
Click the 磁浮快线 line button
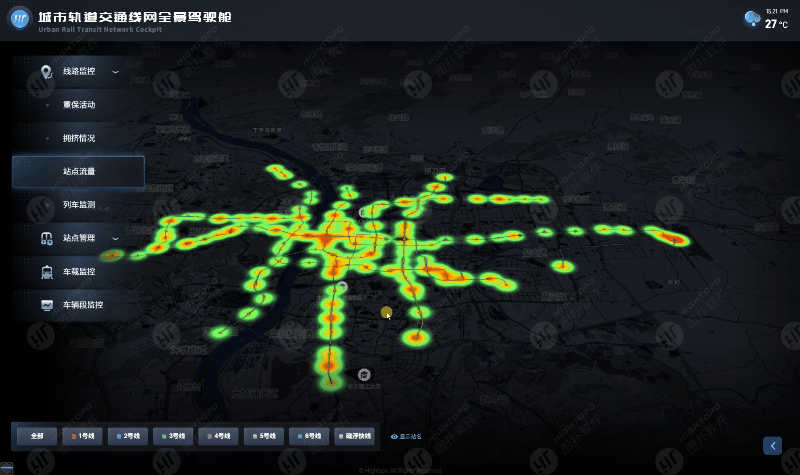pyautogui.click(x=355, y=436)
